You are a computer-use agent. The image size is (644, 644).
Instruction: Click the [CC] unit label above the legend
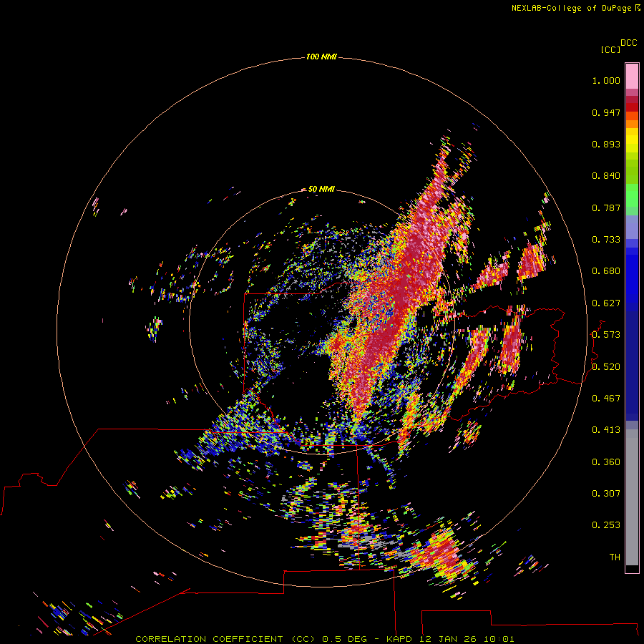pyautogui.click(x=610, y=49)
